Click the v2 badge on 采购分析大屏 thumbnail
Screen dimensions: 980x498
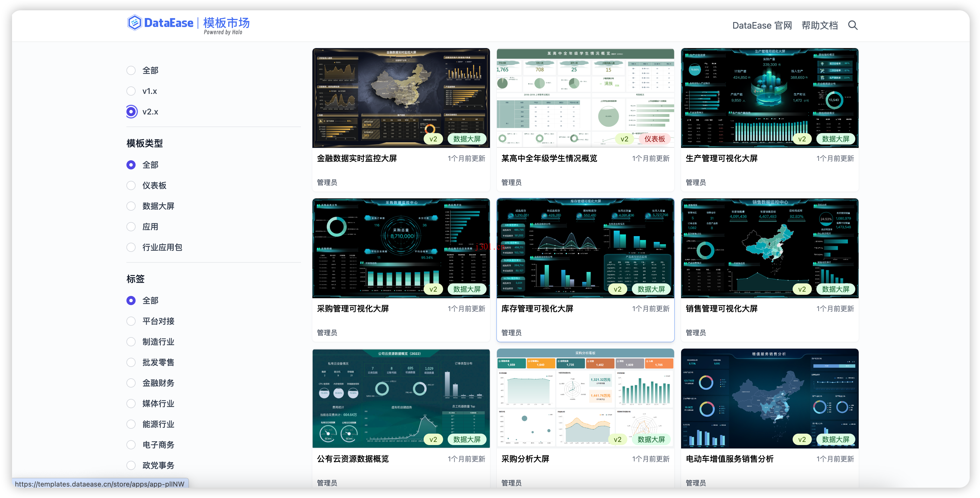(618, 439)
